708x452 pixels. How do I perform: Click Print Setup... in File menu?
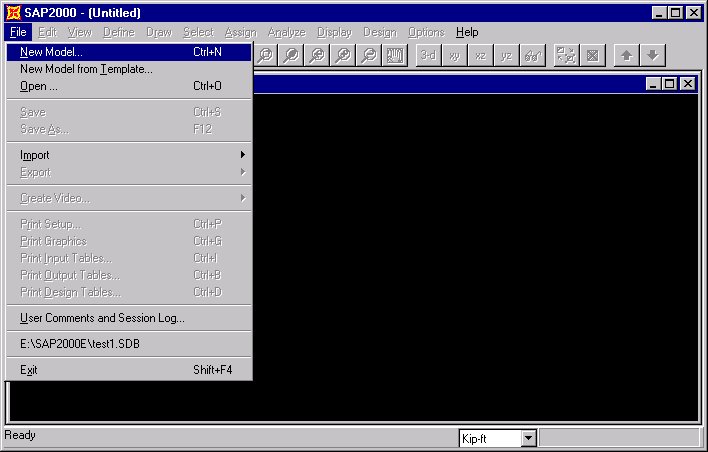pyautogui.click(x=129, y=224)
